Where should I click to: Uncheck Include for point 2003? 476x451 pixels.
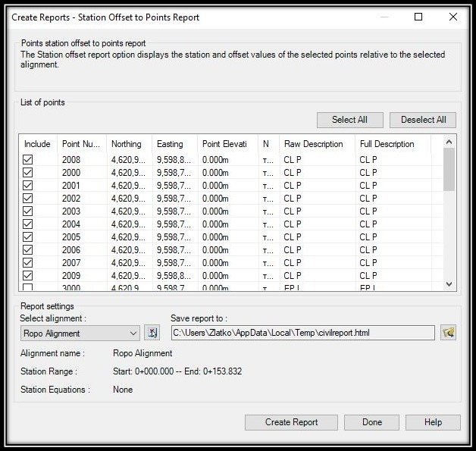(27, 211)
